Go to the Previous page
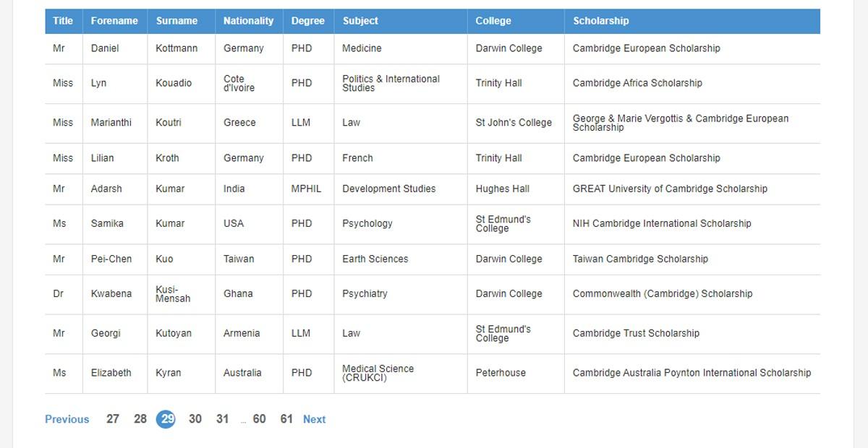Screen dimensions: 868x448 tap(67, 419)
